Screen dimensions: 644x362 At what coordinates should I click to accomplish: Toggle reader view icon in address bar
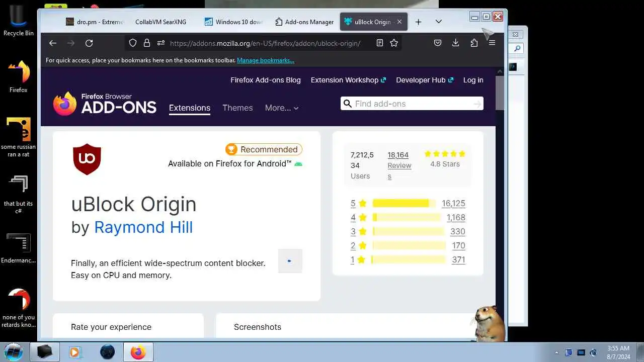[380, 43]
